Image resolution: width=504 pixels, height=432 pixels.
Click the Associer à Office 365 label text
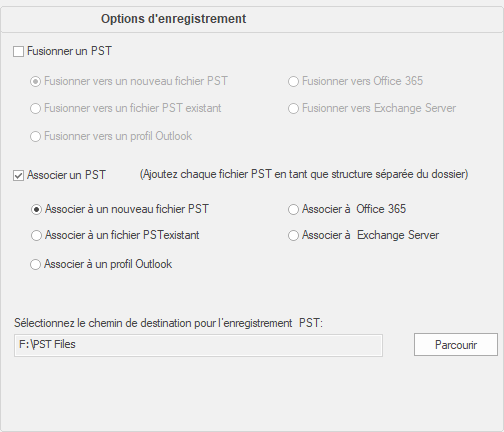(x=354, y=209)
